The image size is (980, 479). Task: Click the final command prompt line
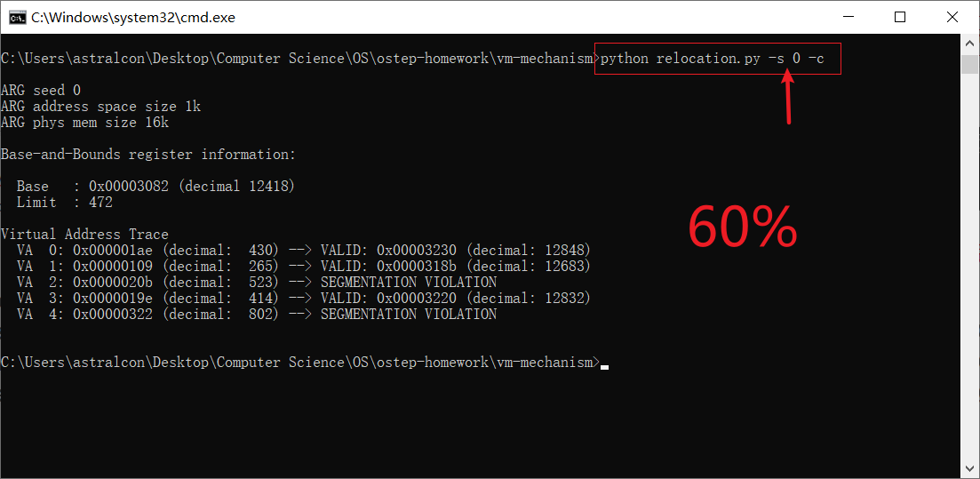click(305, 362)
